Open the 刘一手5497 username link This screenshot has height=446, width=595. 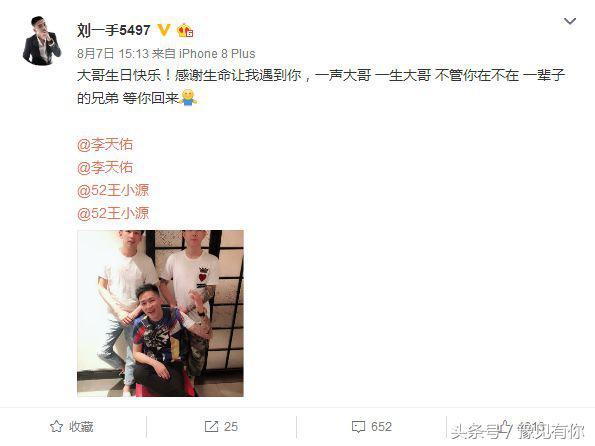pyautogui.click(x=114, y=30)
